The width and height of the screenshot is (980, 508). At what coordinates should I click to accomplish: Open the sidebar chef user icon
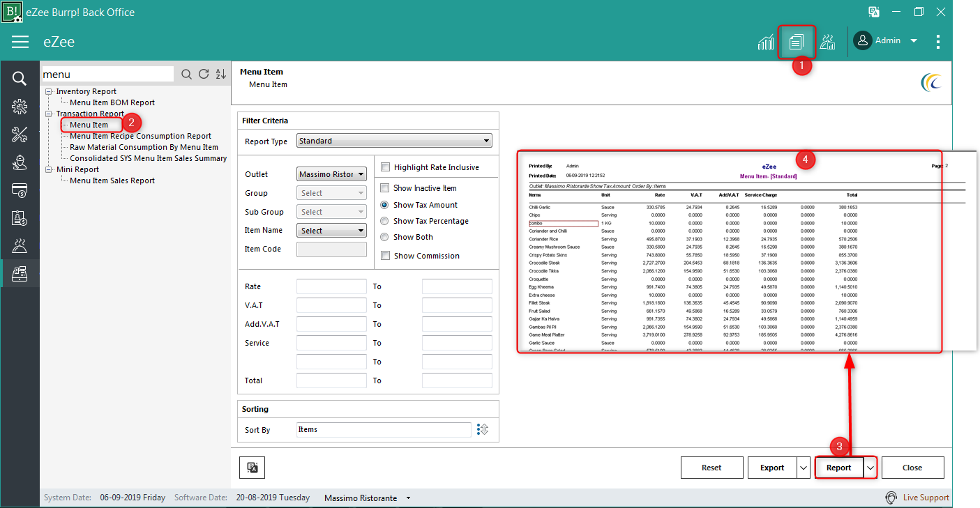20,162
